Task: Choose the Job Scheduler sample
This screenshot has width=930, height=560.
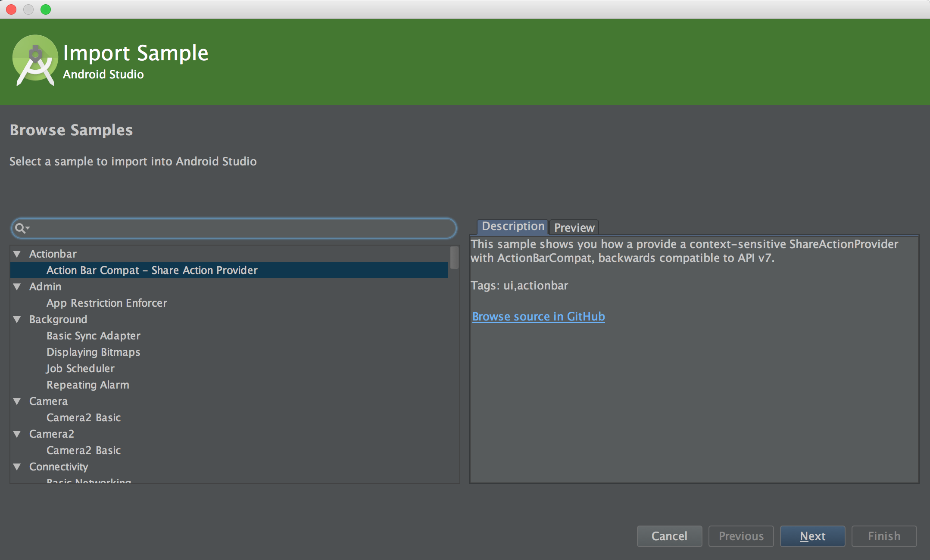Action: 81,369
